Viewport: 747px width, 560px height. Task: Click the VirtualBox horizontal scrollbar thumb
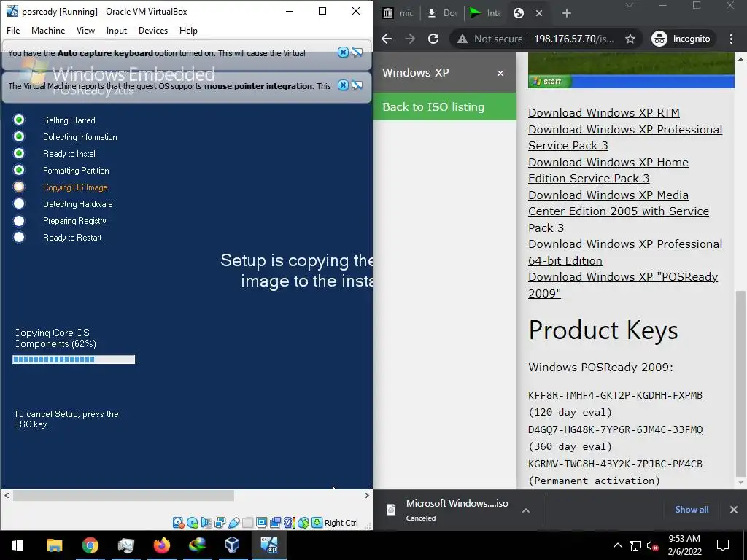point(123,496)
